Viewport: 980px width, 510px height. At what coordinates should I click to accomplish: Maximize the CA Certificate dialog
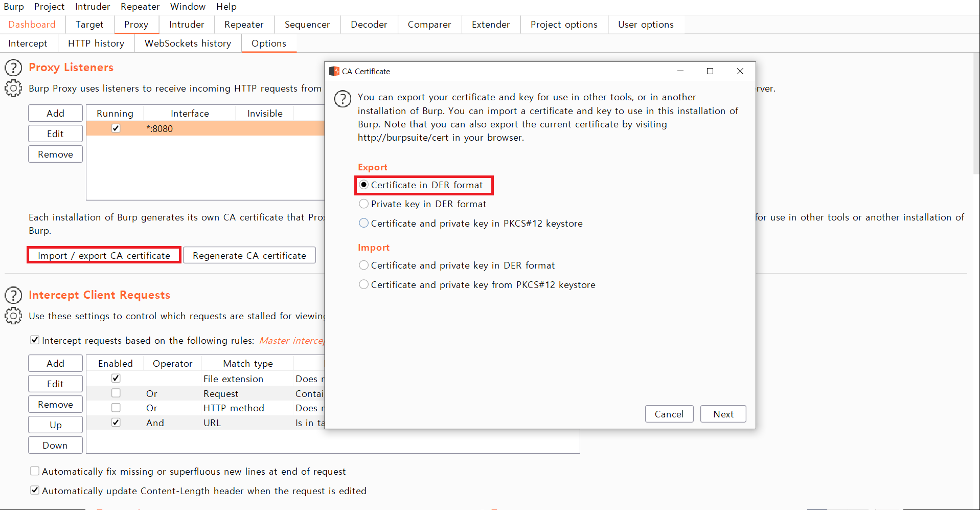[x=710, y=71]
